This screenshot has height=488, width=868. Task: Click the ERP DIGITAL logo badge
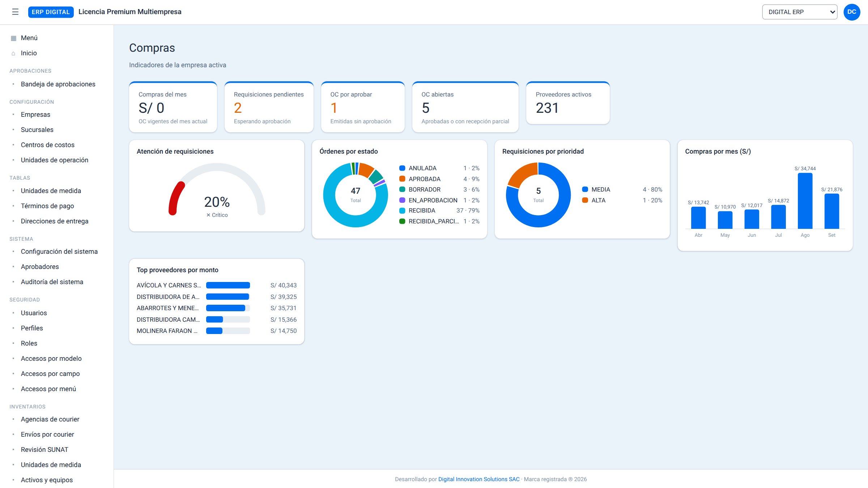tap(51, 12)
